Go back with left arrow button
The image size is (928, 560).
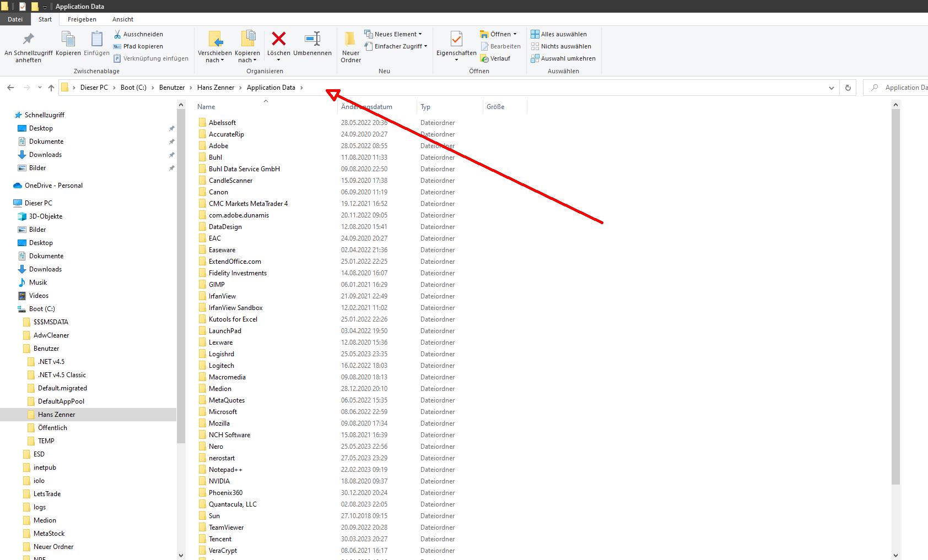click(10, 88)
